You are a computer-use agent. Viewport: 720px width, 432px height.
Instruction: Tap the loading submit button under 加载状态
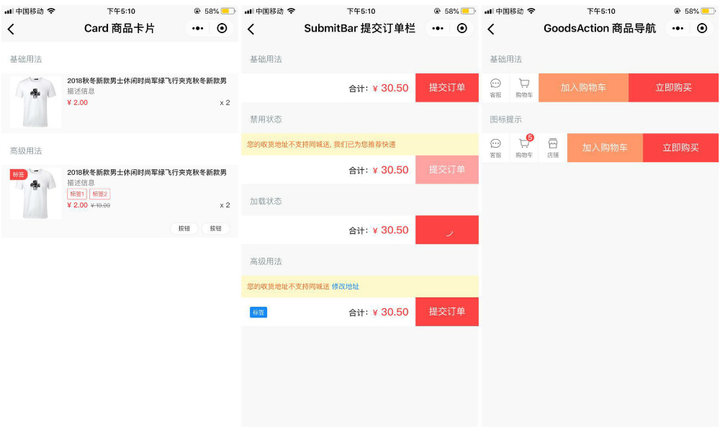coord(447,230)
